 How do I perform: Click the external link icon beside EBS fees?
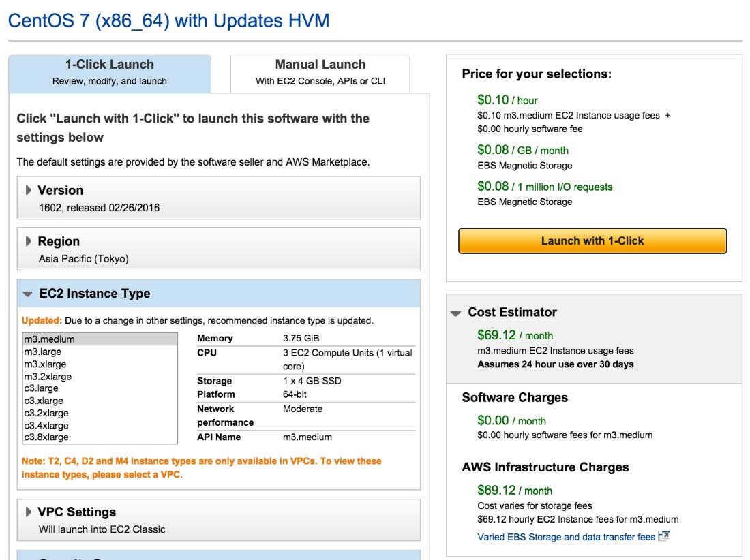pos(664,536)
